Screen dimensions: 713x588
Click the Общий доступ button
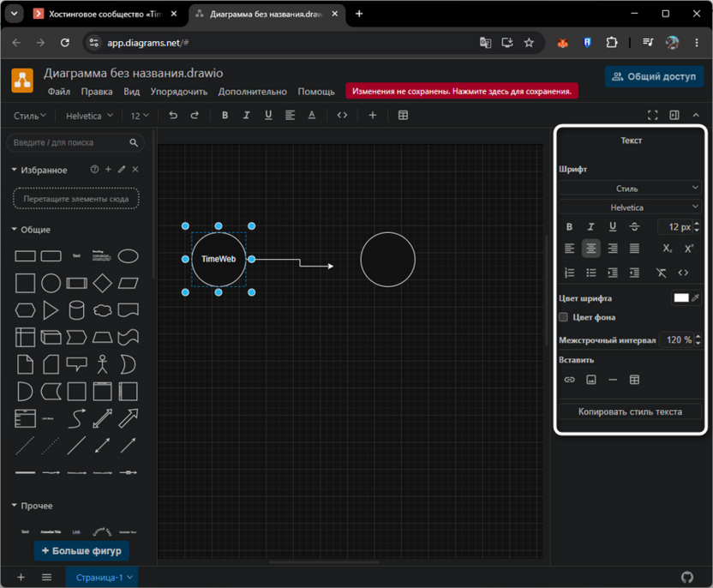(654, 76)
